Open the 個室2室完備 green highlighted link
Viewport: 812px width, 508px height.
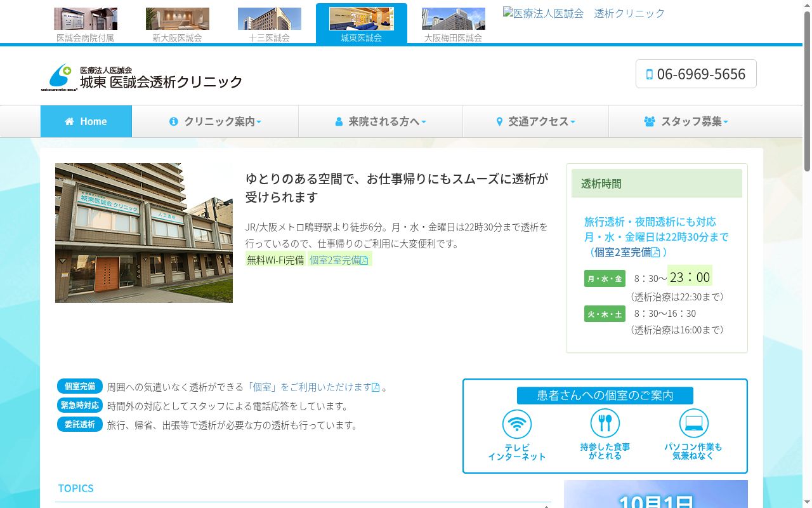(x=339, y=260)
